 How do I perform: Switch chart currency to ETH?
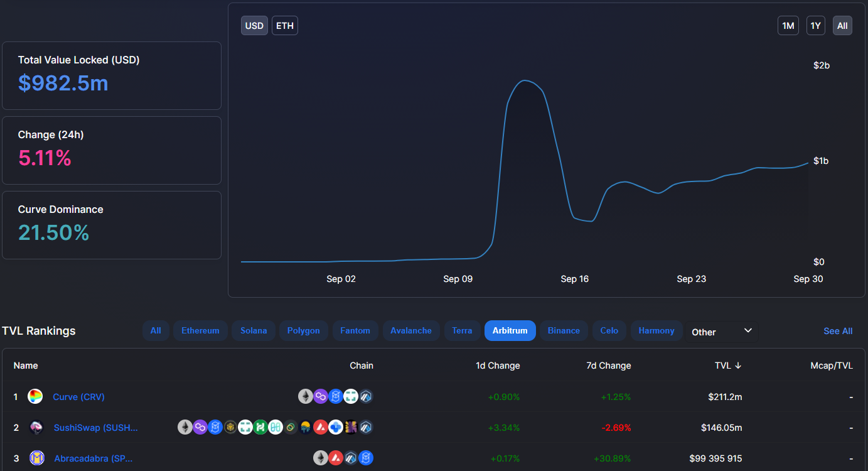[x=284, y=26]
